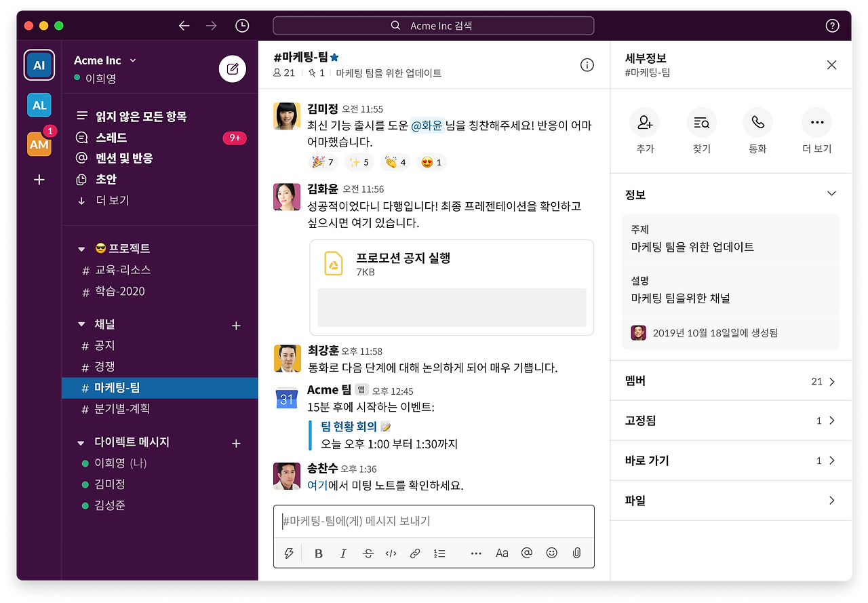Screen dimensions: 868x603
Task: Open the shortcuts lightning bolt icon
Action: tap(288, 553)
